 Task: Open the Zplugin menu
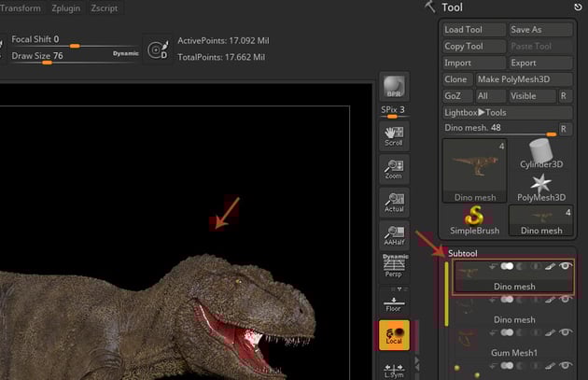tap(67, 7)
